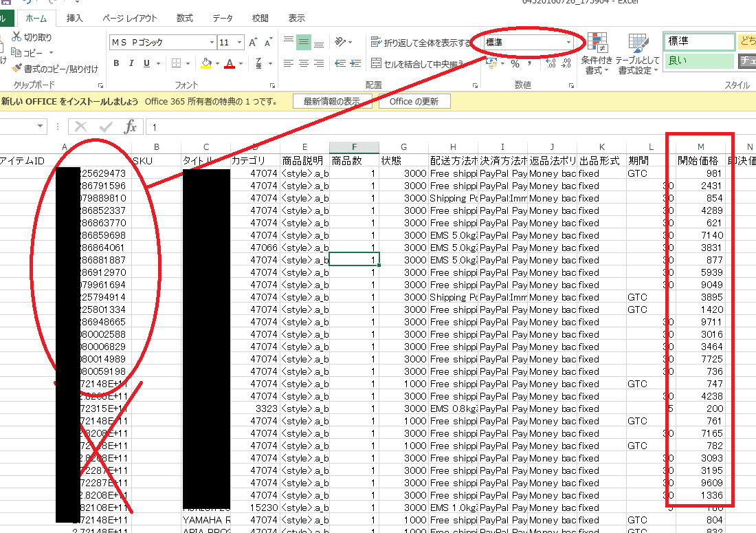Click the 最新情報の表示 button

click(x=332, y=101)
